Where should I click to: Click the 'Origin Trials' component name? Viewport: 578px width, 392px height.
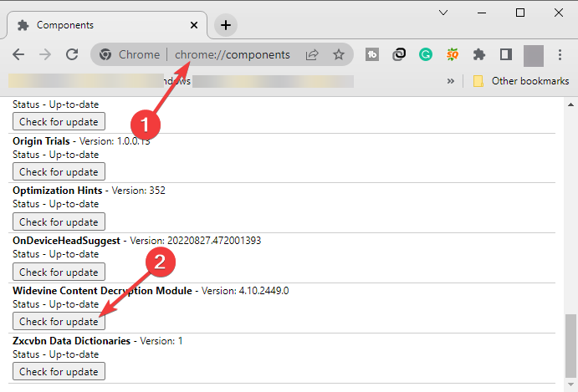coord(41,141)
